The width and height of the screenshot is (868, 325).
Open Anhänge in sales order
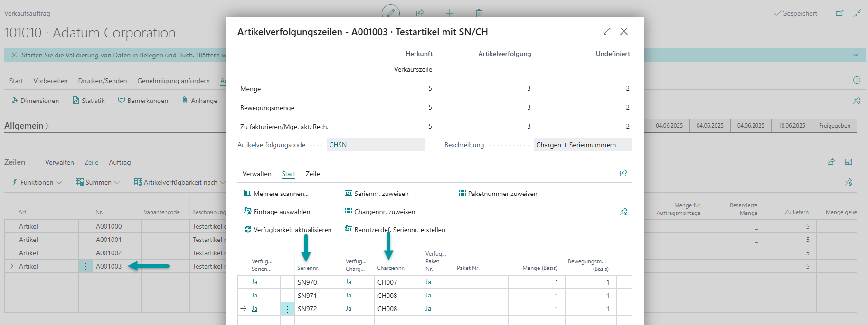click(x=199, y=101)
